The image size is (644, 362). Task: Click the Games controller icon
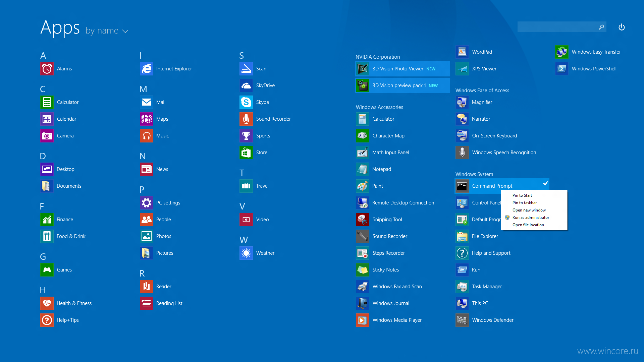[47, 270]
